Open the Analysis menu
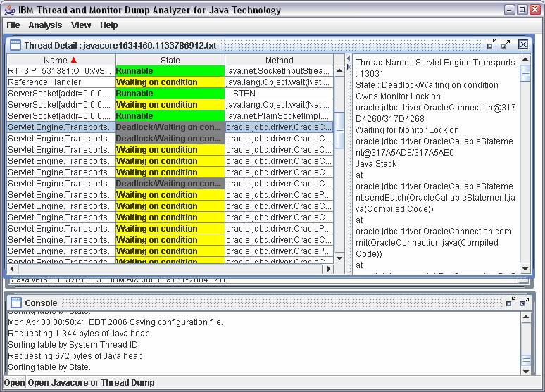The image size is (545, 392). (45, 25)
